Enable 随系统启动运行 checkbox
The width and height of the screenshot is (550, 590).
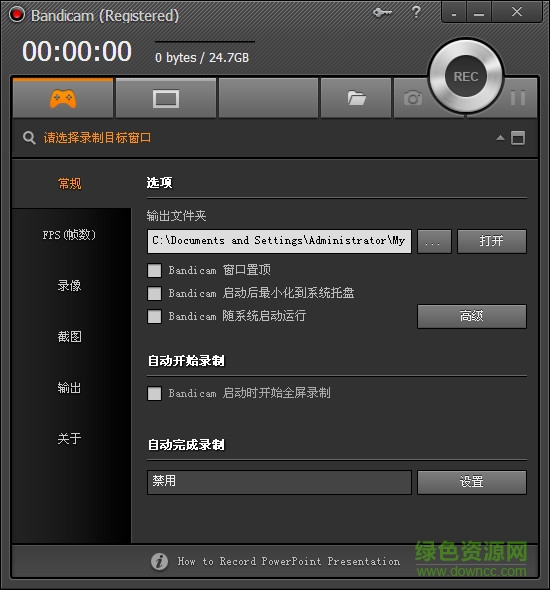point(154,316)
